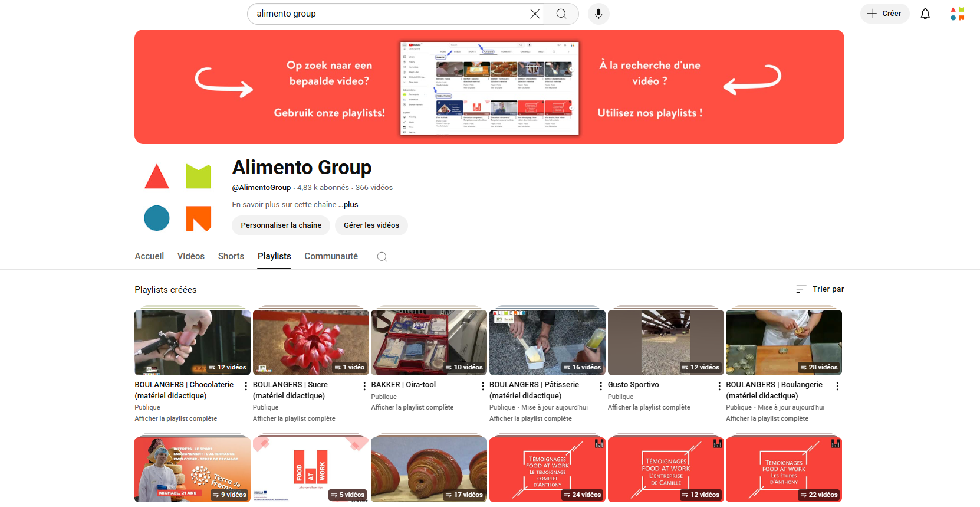
Task: Go to the Communauté tab
Action: (x=331, y=256)
